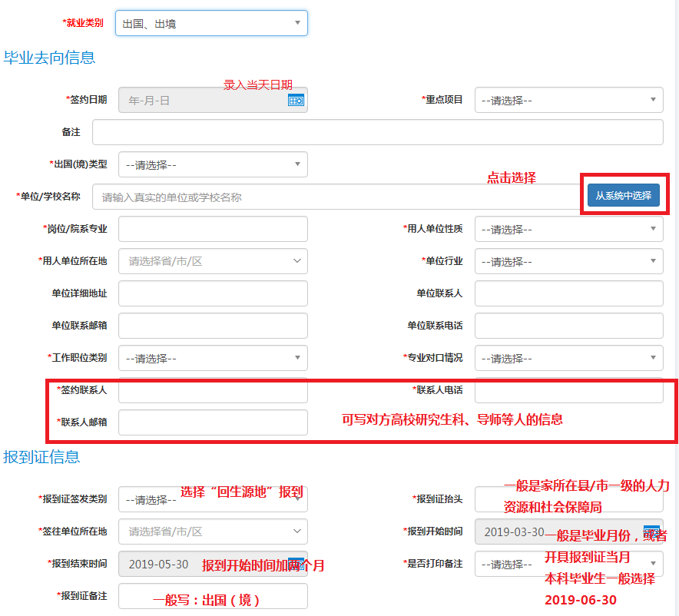Open the 用人单位性质 dropdown
Screen dimensions: 679x616
(x=568, y=229)
